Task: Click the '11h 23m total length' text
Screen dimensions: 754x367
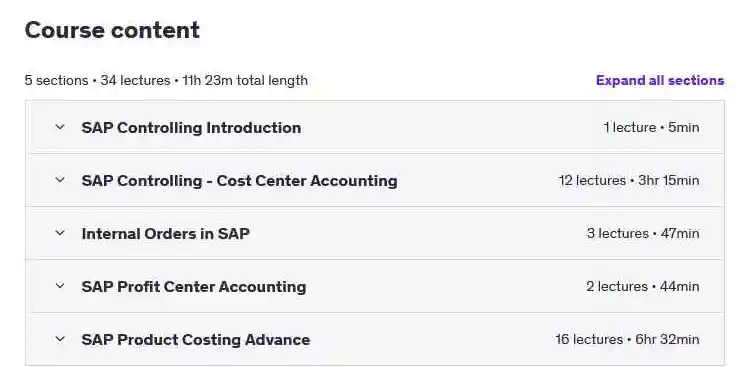Action: (245, 80)
